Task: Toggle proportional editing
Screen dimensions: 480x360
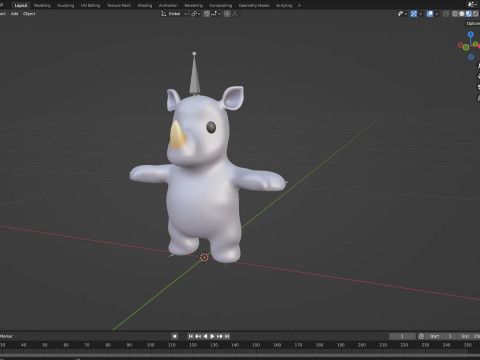Action: (x=227, y=14)
